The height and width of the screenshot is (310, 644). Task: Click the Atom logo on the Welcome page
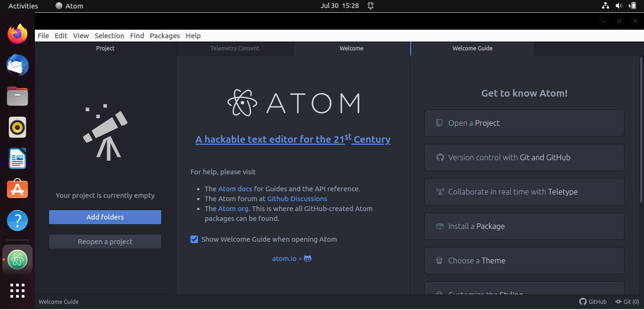point(293,103)
